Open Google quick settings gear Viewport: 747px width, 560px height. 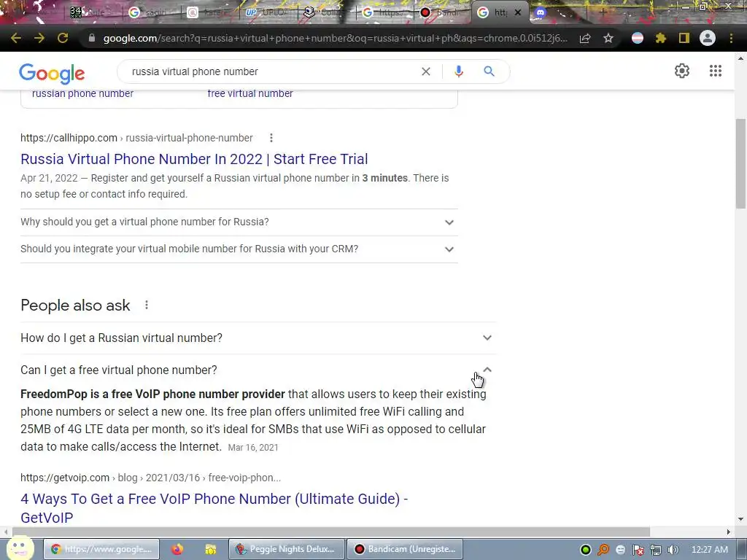682,71
